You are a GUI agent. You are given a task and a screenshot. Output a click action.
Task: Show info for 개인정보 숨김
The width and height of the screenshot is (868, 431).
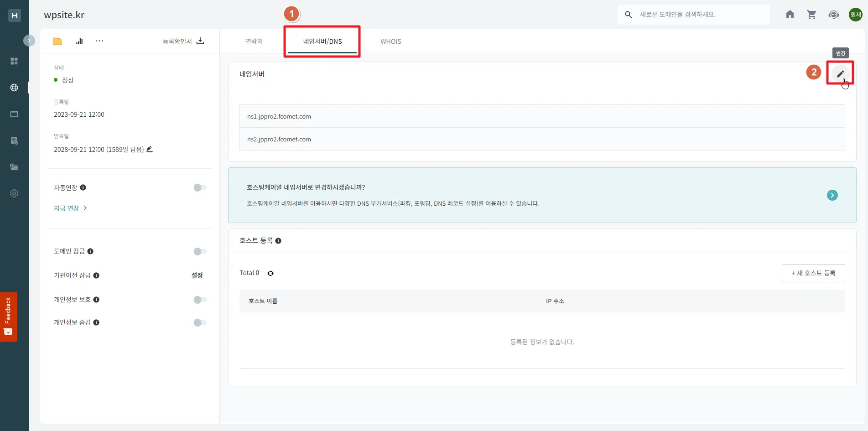pyautogui.click(x=96, y=322)
